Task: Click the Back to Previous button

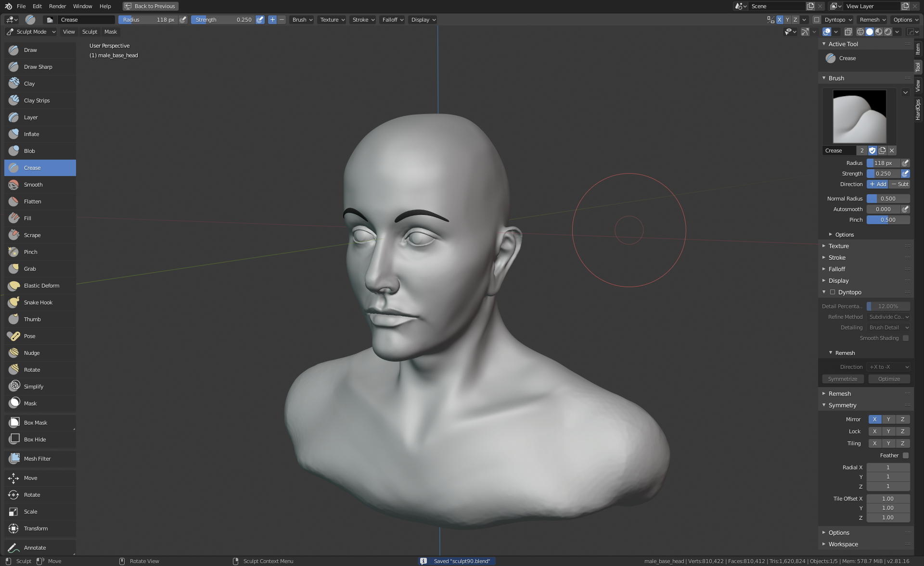Action: (x=150, y=6)
